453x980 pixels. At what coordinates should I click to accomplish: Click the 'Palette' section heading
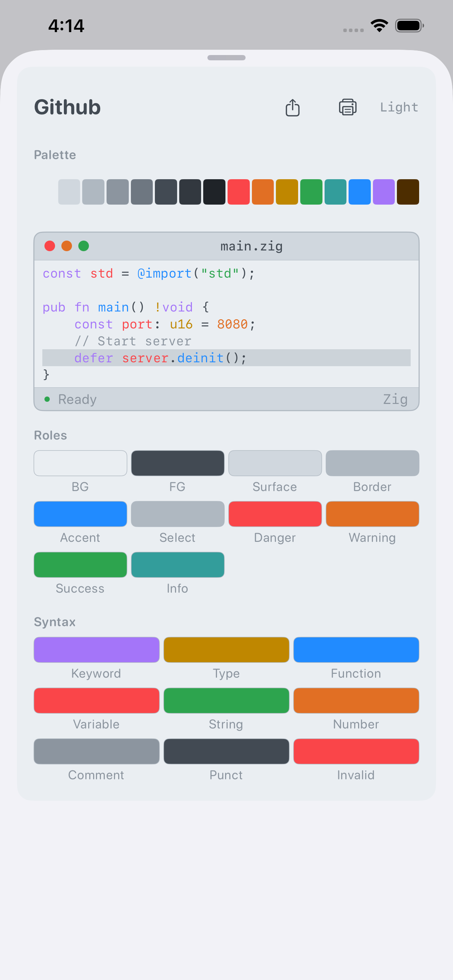[x=55, y=155]
